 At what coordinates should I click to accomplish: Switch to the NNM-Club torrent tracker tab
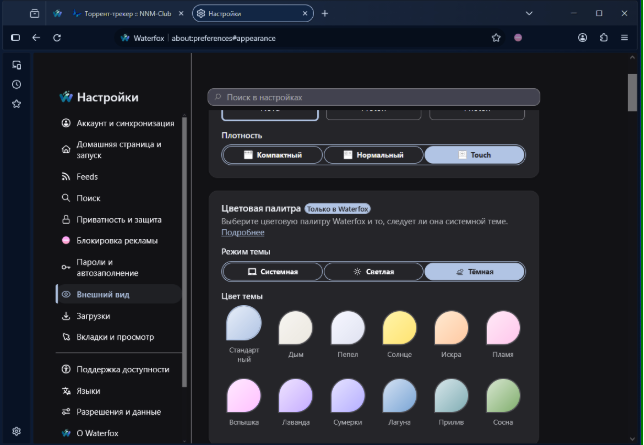pos(127,14)
